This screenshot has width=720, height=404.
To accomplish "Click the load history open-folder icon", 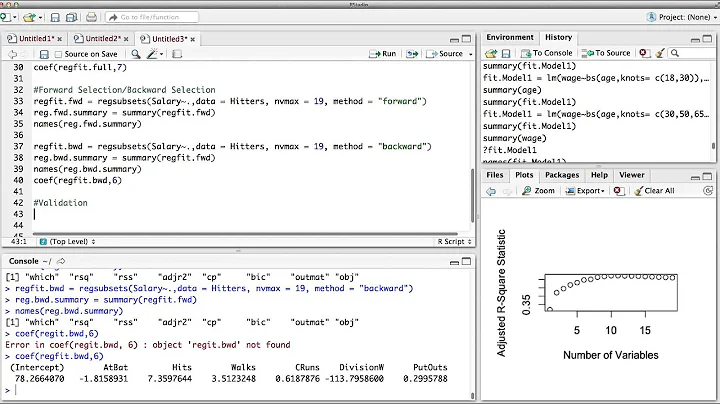I will pyautogui.click(x=493, y=53).
